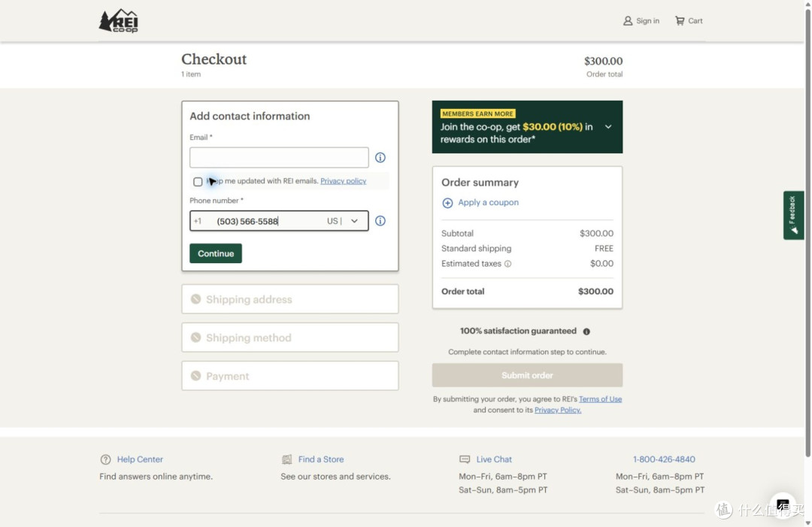Open the Find a Store link
The image size is (812, 527).
321,459
